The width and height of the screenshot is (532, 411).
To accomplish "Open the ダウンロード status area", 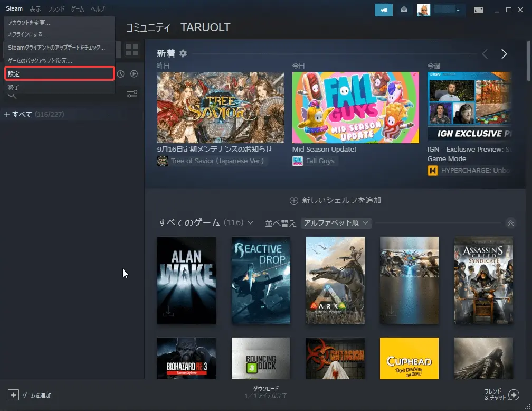I will coord(265,393).
